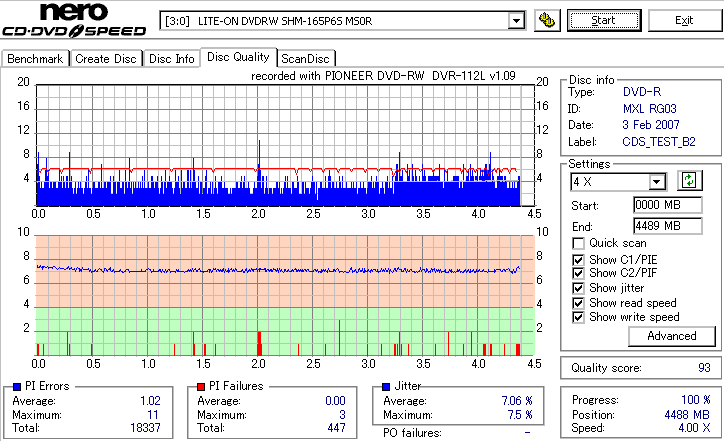
Task: Click the blue PI Errors legend square
Action: point(17,387)
